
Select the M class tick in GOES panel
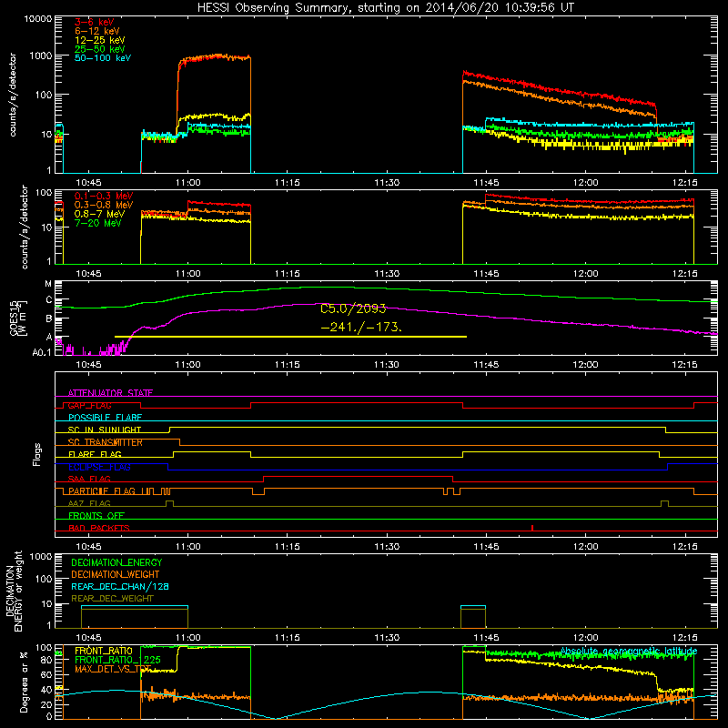48,284
